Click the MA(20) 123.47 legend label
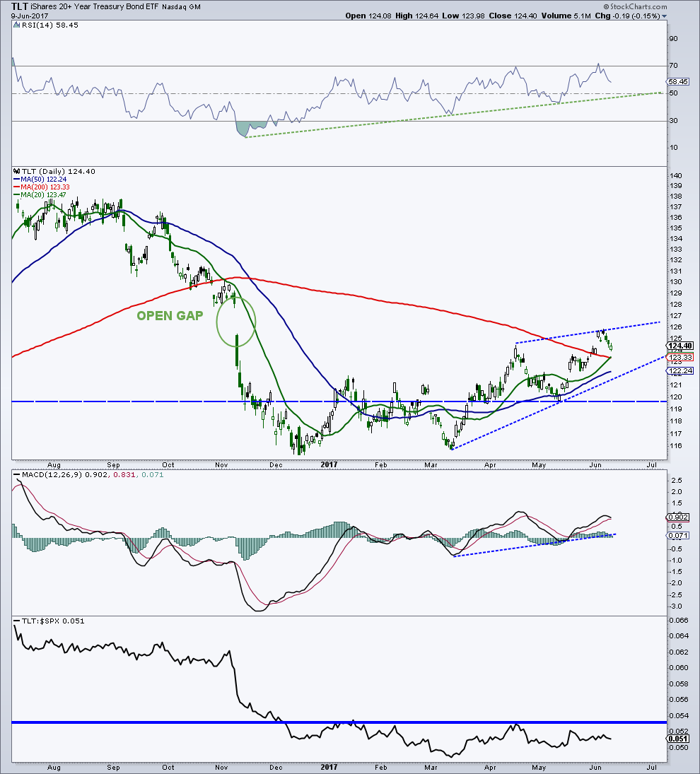Screen dimensions: 700x774 click(x=43, y=195)
